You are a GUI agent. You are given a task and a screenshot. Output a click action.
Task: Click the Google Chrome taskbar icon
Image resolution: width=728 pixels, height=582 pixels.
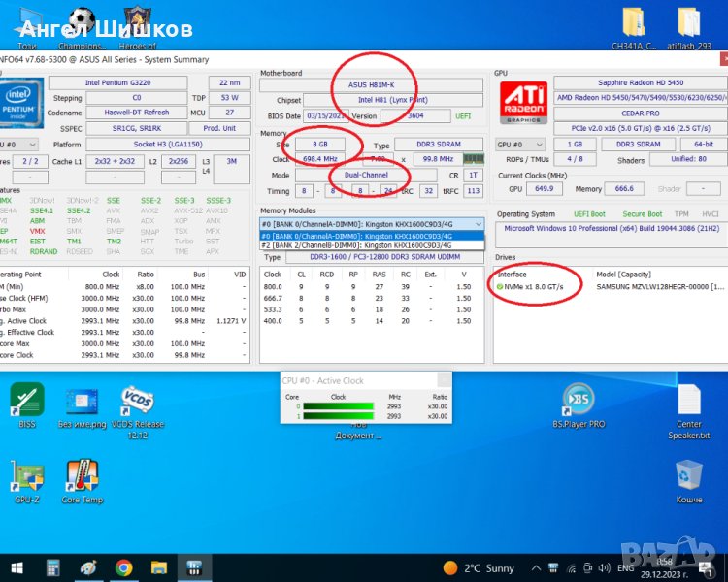(x=124, y=567)
